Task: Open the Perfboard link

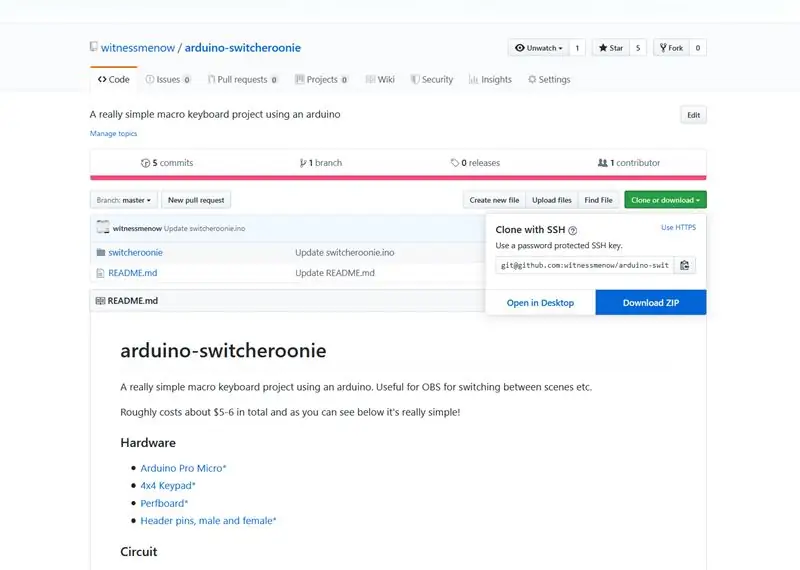Action: pyautogui.click(x=164, y=503)
